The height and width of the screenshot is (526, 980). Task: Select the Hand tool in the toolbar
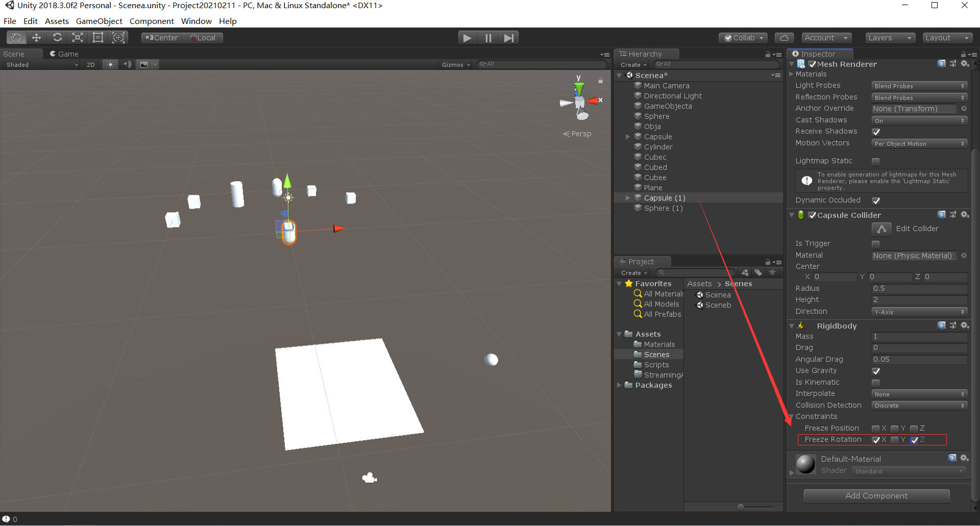click(x=15, y=37)
